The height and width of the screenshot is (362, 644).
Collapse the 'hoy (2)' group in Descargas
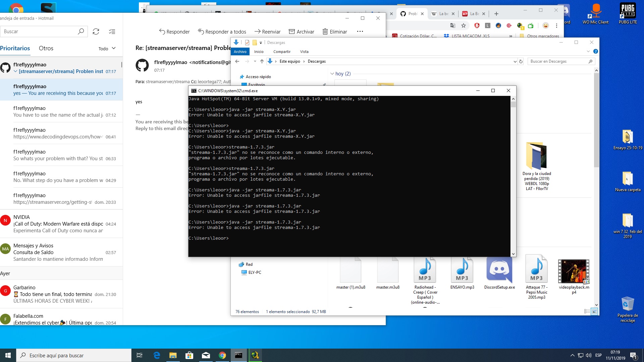coord(332,74)
